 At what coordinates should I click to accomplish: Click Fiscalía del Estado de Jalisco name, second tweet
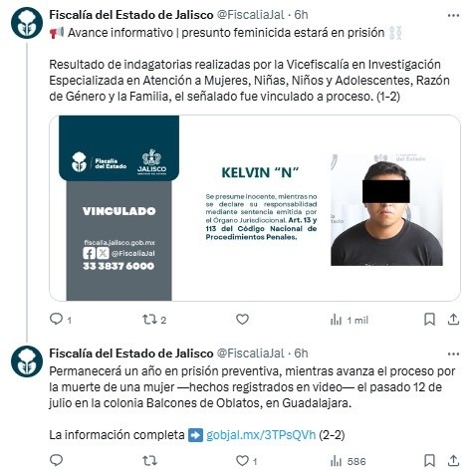point(131,354)
